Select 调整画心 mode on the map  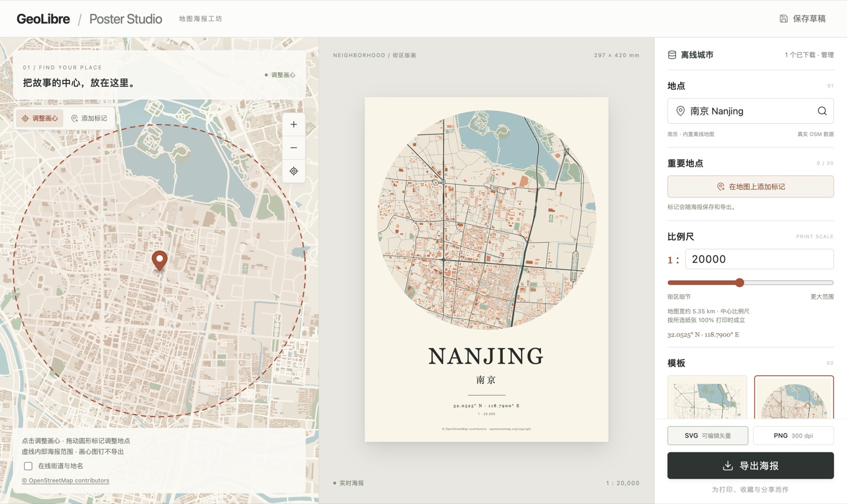(x=40, y=119)
